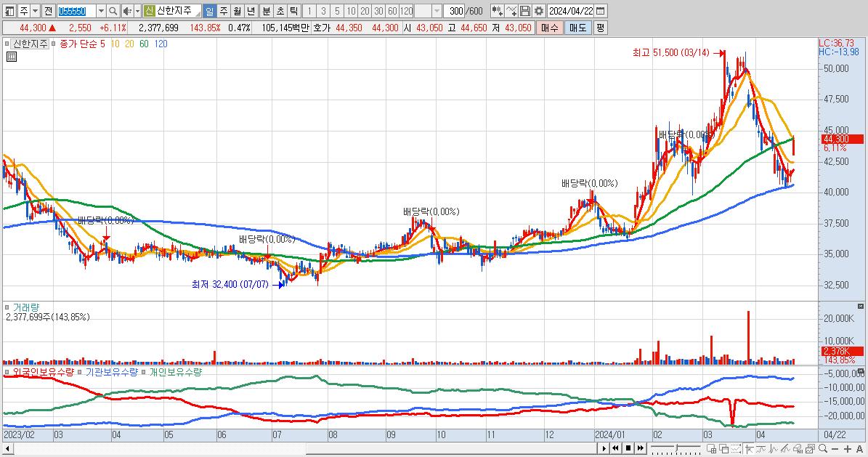868x457 pixels.
Task: Select the 틱 (tick) period toggle
Action: click(294, 10)
